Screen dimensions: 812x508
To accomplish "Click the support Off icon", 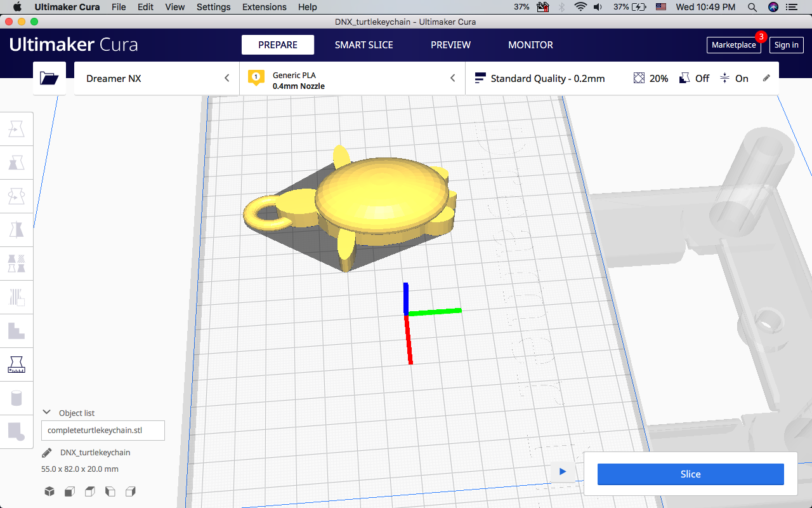I will tap(684, 78).
